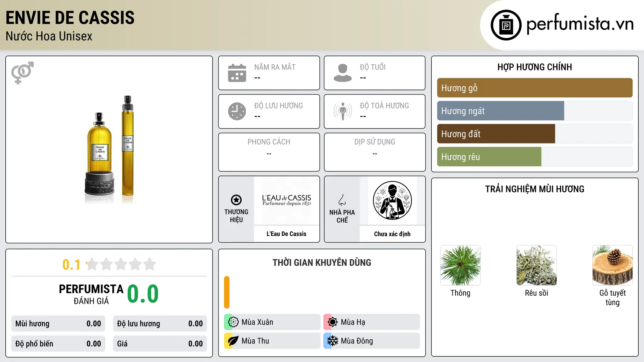644x362 pixels.
Task: Click the ENVIE DE CASSIS title
Action: pyautogui.click(x=70, y=18)
